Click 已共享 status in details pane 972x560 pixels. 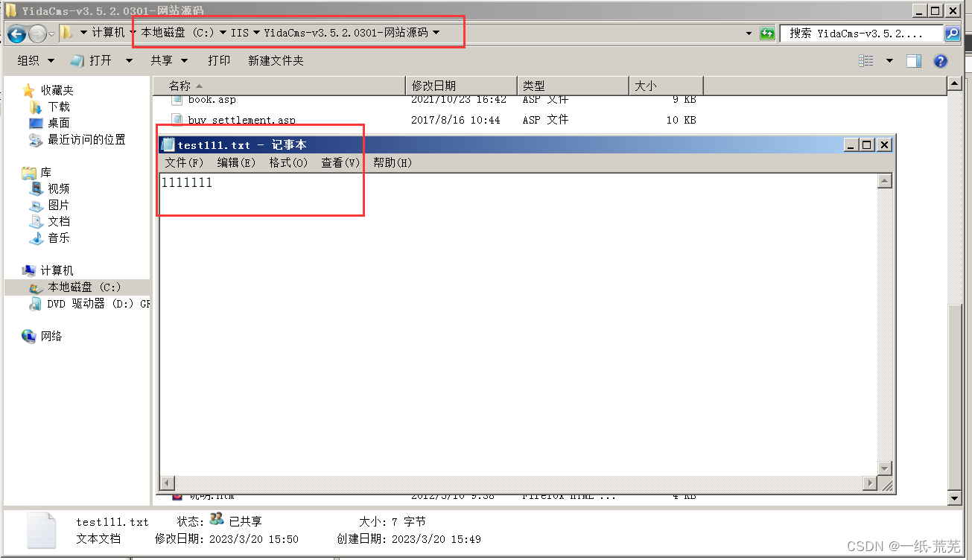pyautogui.click(x=245, y=522)
